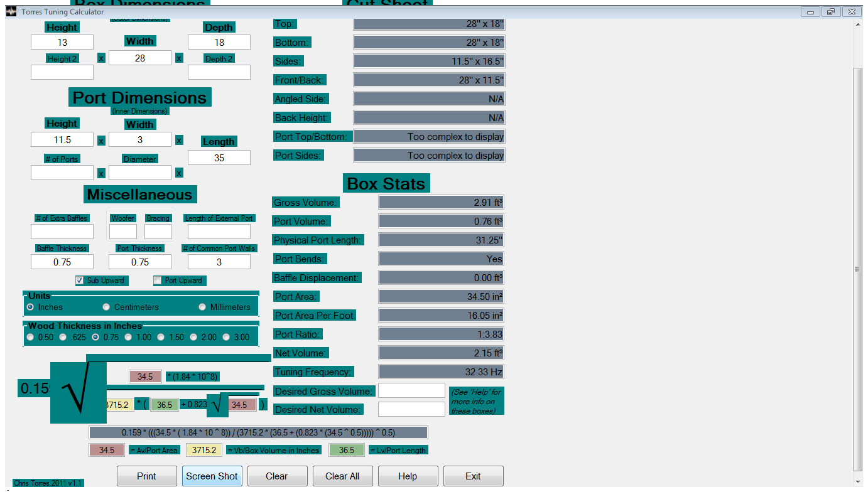
Task: Select Centimeters units radio button
Action: tap(107, 307)
